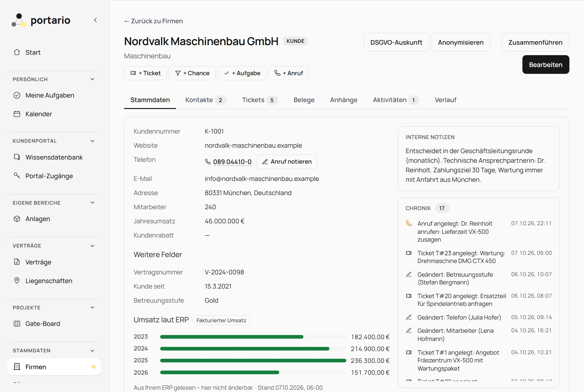Add a new Aufgabe
This screenshot has width=584, height=392.
[242, 73]
